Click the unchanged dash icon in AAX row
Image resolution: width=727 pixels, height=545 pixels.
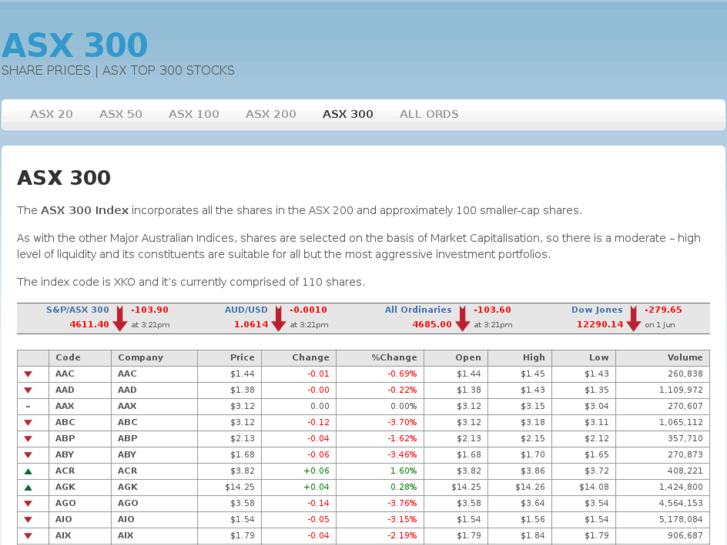click(x=28, y=406)
